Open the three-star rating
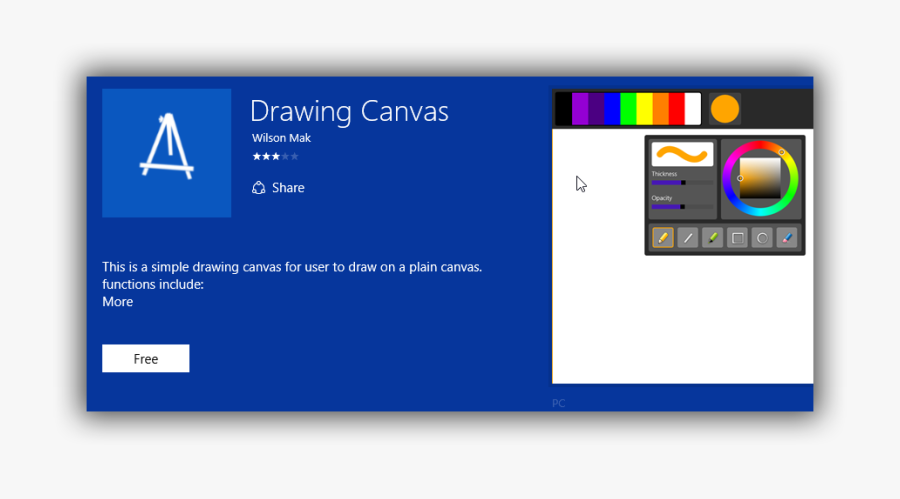The width and height of the screenshot is (900, 499). [276, 156]
